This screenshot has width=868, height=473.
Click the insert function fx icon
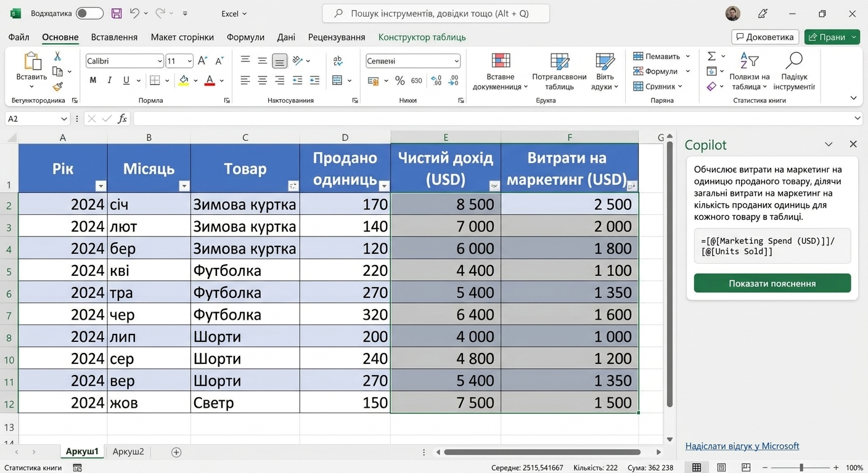click(122, 118)
